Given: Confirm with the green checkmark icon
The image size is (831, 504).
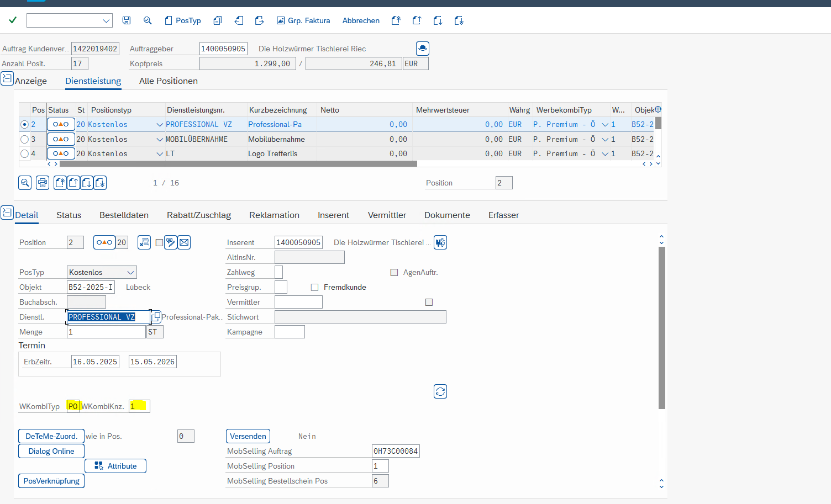Looking at the screenshot, I should (13, 20).
